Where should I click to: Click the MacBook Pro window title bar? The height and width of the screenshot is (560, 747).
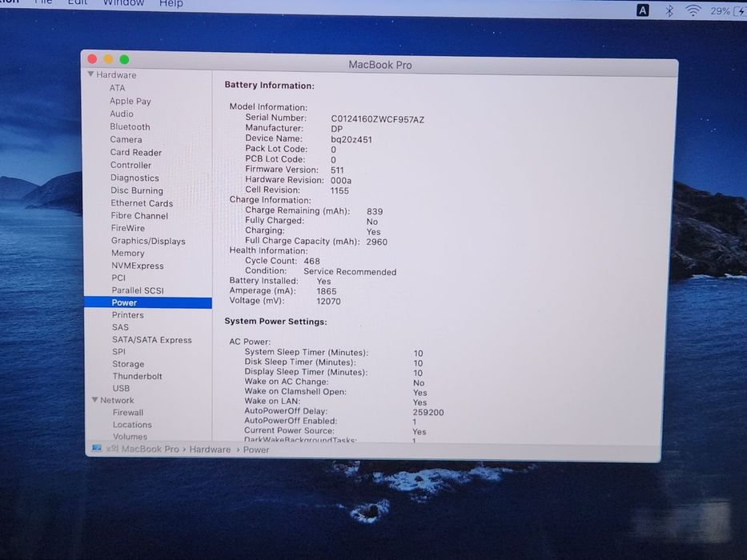point(380,65)
